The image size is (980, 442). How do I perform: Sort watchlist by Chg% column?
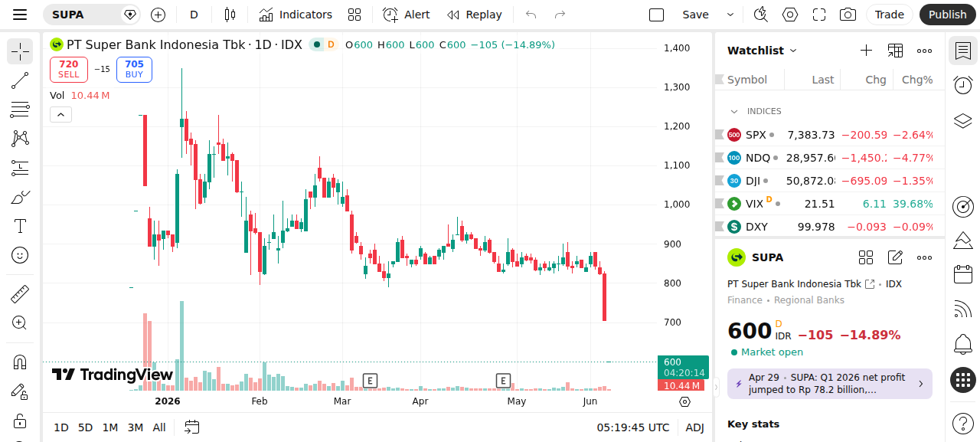tap(917, 80)
